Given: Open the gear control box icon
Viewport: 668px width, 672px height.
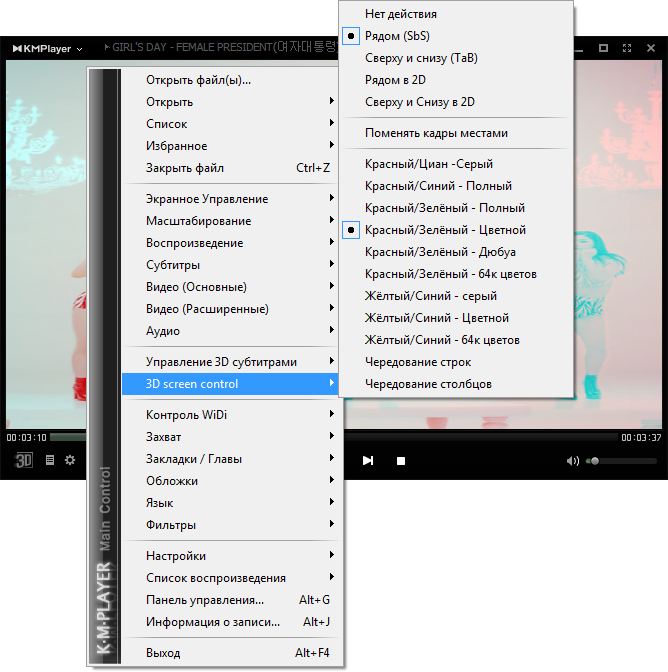Looking at the screenshot, I should (x=70, y=460).
